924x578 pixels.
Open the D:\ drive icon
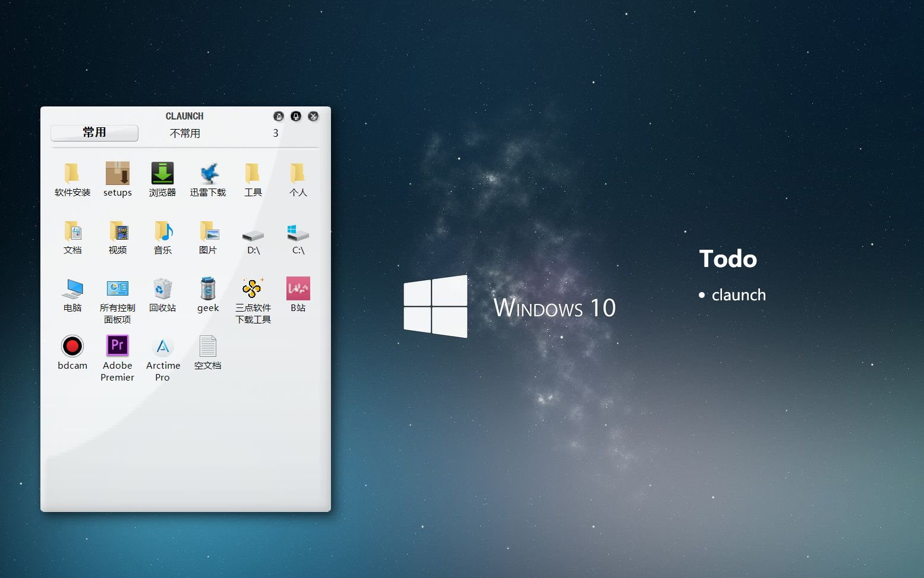[253, 235]
